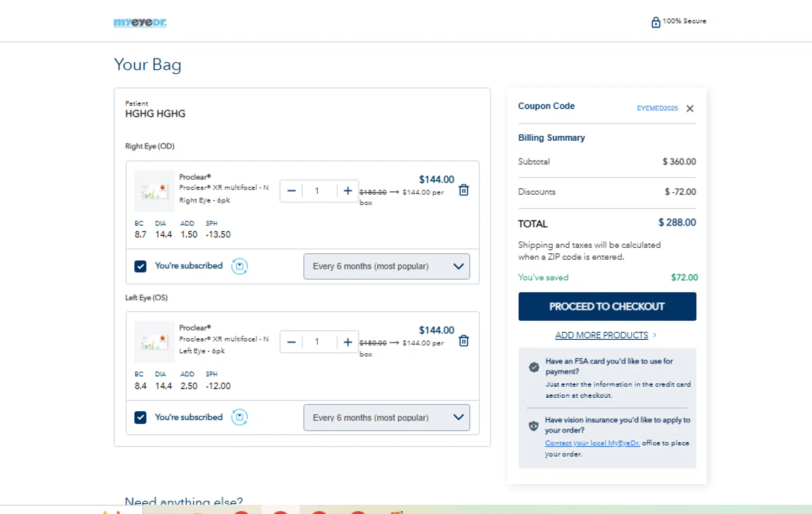Image resolution: width=812 pixels, height=514 pixels.
Task: Click the subtotal amount $360.00
Action: coord(679,162)
